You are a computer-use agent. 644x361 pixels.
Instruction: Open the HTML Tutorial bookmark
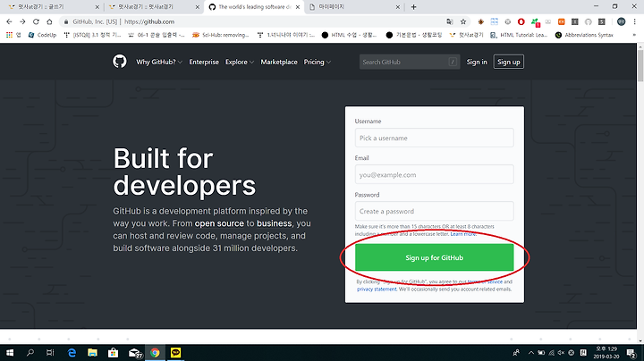[519, 35]
